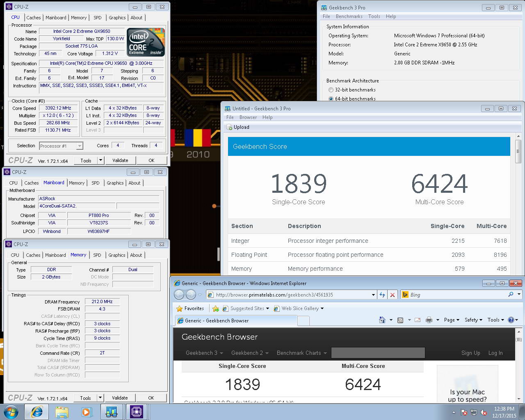This screenshot has width=525, height=420.
Task: Click Sign Up link on Geekbench Browser
Action: pyautogui.click(x=470, y=353)
